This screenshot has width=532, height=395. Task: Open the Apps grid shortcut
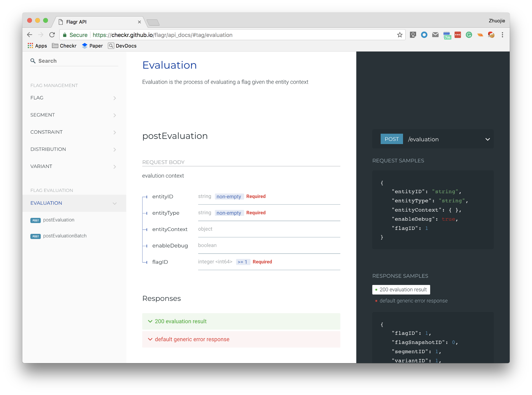(x=37, y=46)
